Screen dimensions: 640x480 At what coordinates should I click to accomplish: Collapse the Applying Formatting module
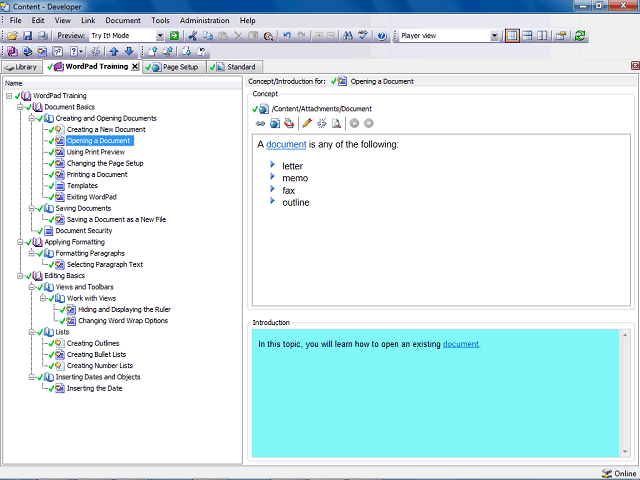pyautogui.click(x=20, y=242)
